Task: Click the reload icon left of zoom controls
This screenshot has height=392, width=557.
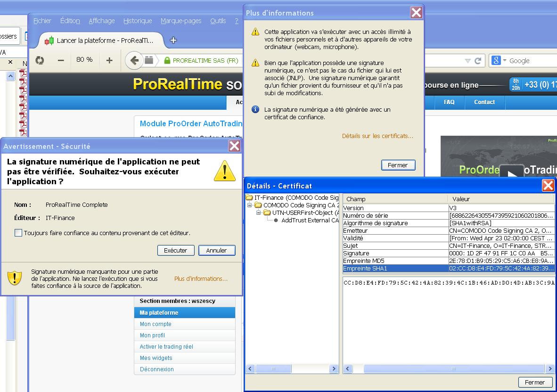Action: tap(40, 60)
